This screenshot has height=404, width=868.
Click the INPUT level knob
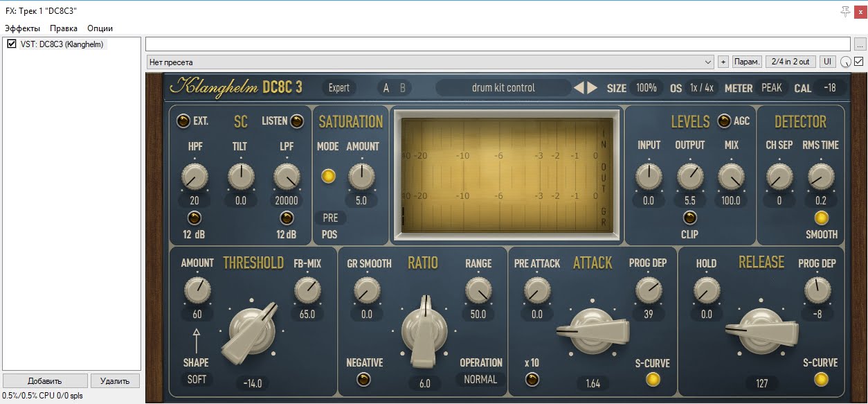(x=649, y=177)
